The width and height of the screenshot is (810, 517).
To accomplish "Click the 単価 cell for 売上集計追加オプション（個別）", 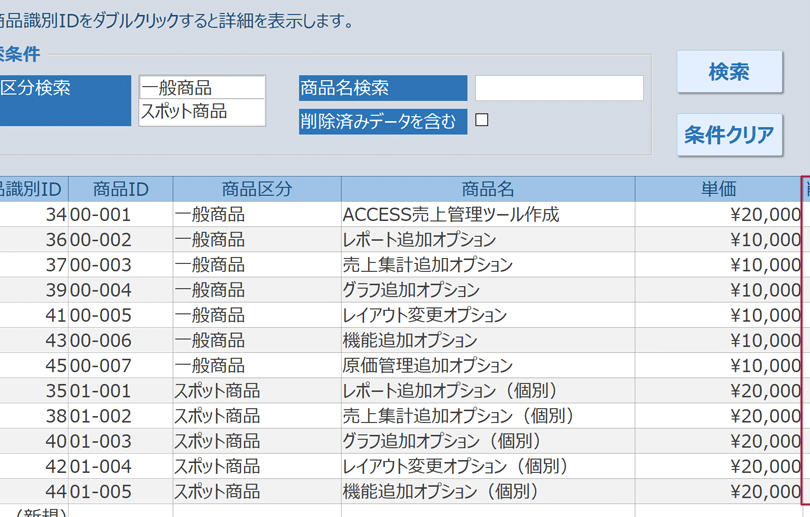I will coord(717,416).
